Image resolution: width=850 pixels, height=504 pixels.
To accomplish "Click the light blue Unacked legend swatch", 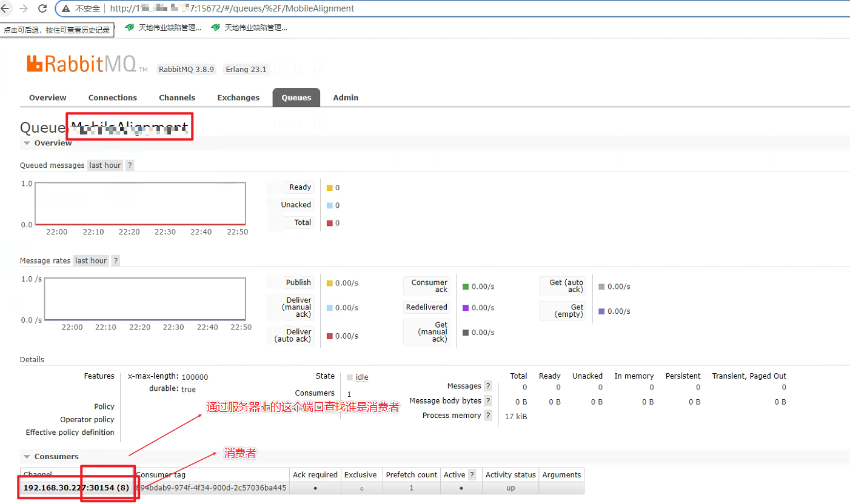I will [x=330, y=205].
